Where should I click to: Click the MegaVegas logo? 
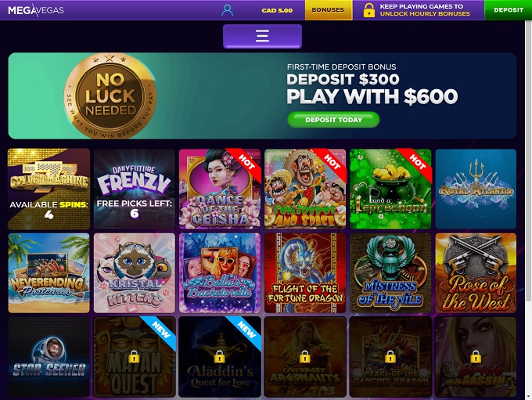[36, 10]
